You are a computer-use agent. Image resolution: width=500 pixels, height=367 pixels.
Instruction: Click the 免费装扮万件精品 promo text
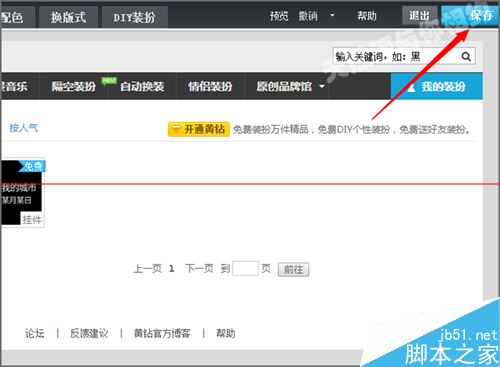coord(270,129)
